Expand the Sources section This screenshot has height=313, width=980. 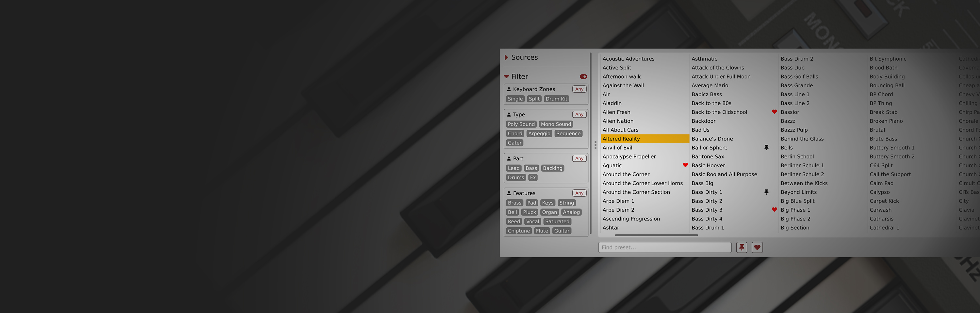[x=506, y=58]
